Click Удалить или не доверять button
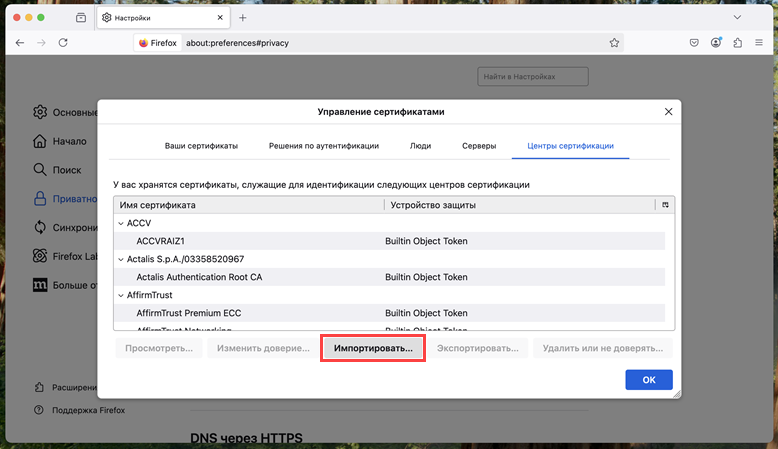Viewport: 778px width, 449px height. click(603, 348)
